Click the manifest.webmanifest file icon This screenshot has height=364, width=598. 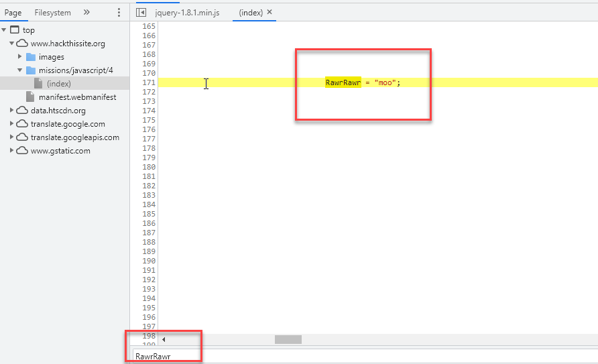30,97
